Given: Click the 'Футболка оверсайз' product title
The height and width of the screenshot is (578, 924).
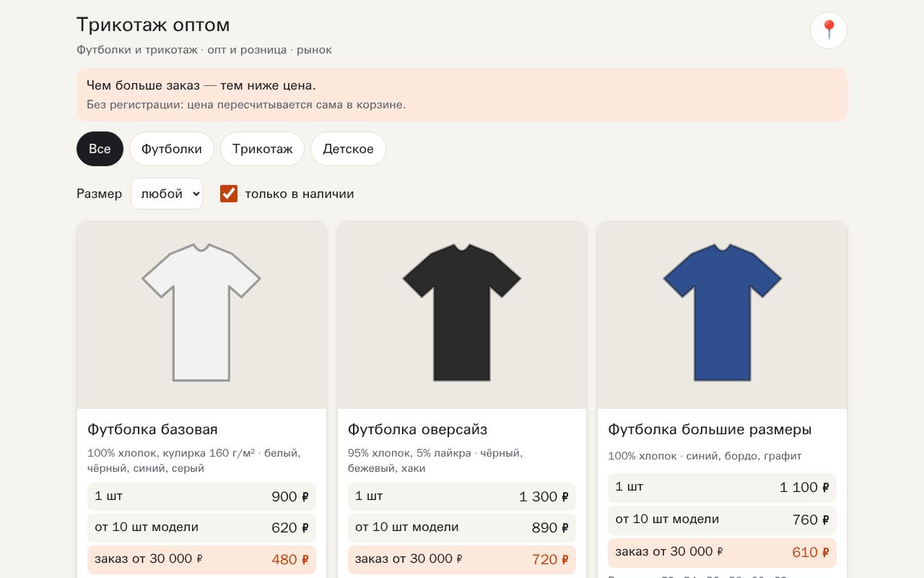Looking at the screenshot, I should click(417, 429).
